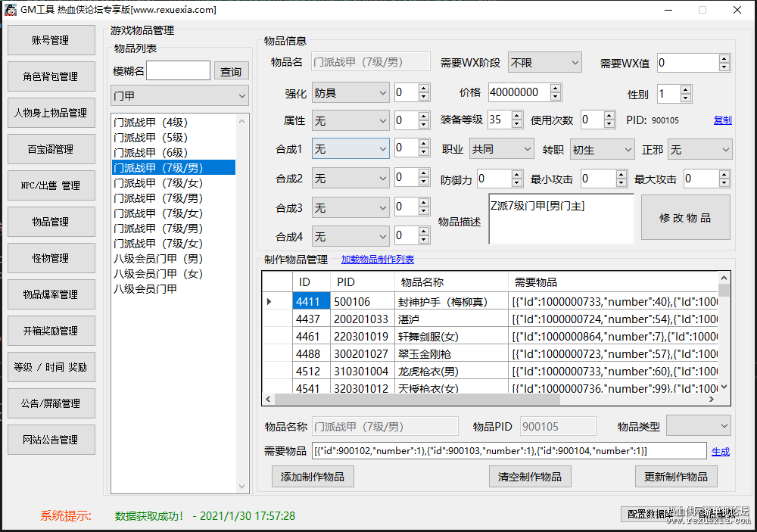Select 门派战甲 (6级) in list
The height and width of the screenshot is (532, 757).
coord(174,153)
